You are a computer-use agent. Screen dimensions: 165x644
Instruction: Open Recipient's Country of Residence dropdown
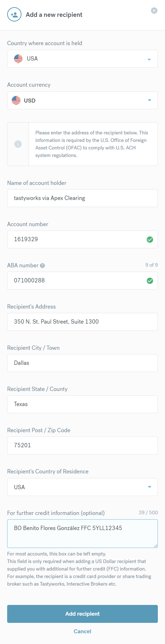[82, 487]
